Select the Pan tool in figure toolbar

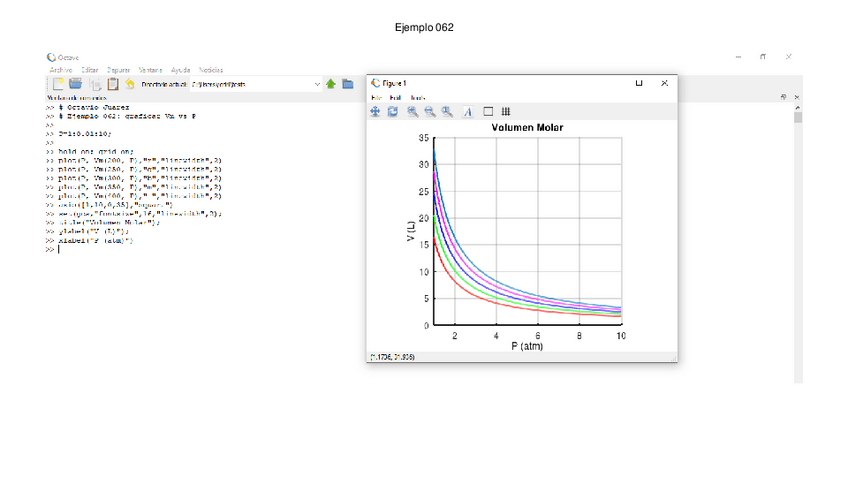[x=376, y=112]
